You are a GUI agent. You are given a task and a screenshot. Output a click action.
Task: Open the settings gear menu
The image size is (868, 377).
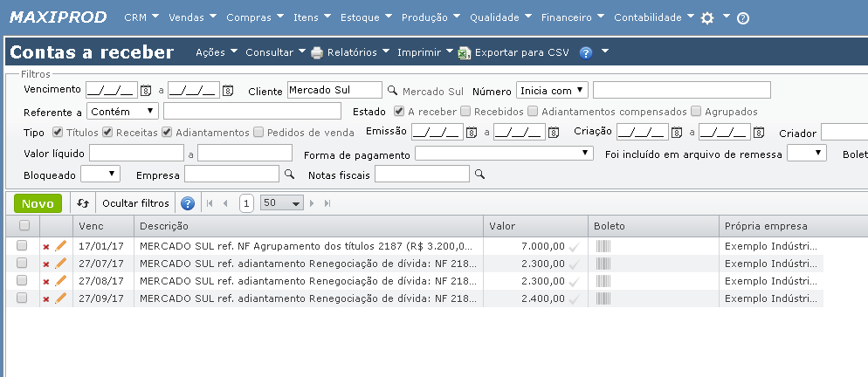pyautogui.click(x=707, y=17)
